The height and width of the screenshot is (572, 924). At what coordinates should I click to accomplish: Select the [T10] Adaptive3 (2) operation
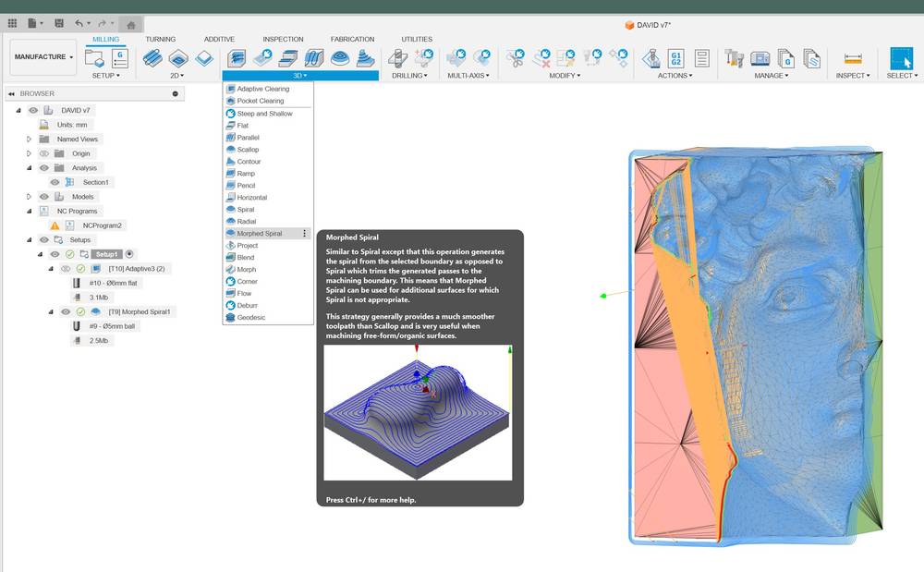pyautogui.click(x=137, y=269)
